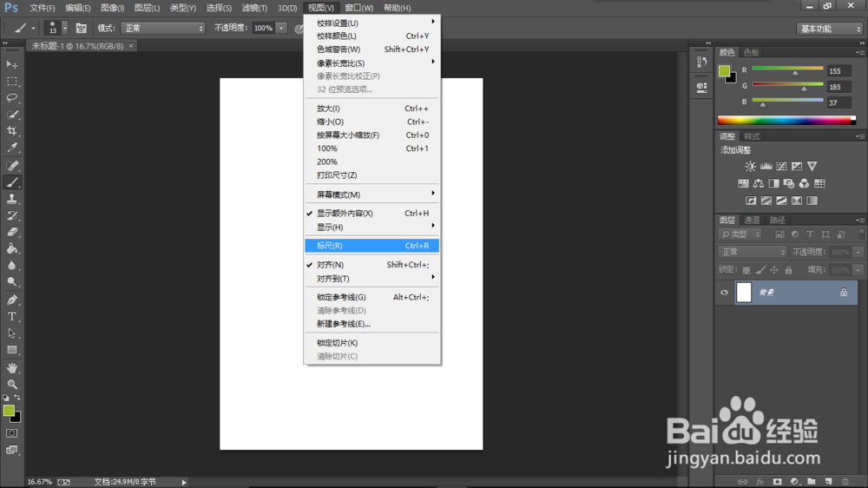Open the Filter (滤镜) menu

254,8
